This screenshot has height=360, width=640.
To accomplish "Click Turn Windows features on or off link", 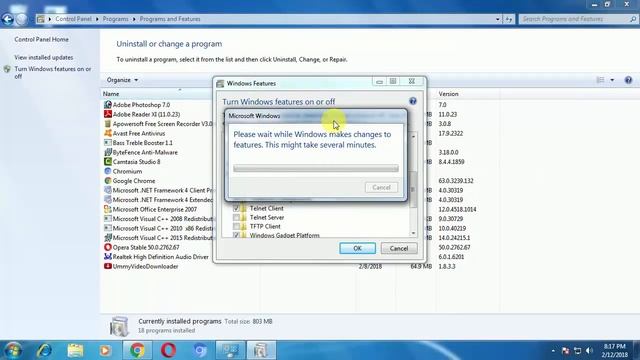I will (53, 73).
